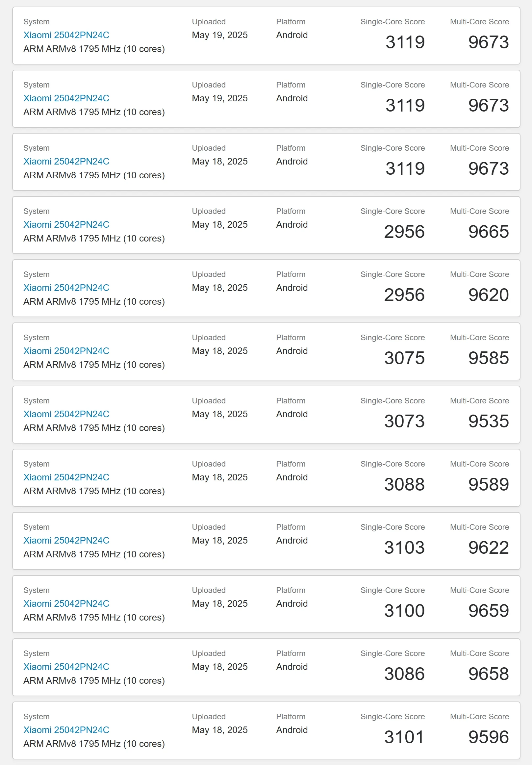Click the 3100 single-core score value
Screen dimensions: 532x765
click(x=404, y=611)
